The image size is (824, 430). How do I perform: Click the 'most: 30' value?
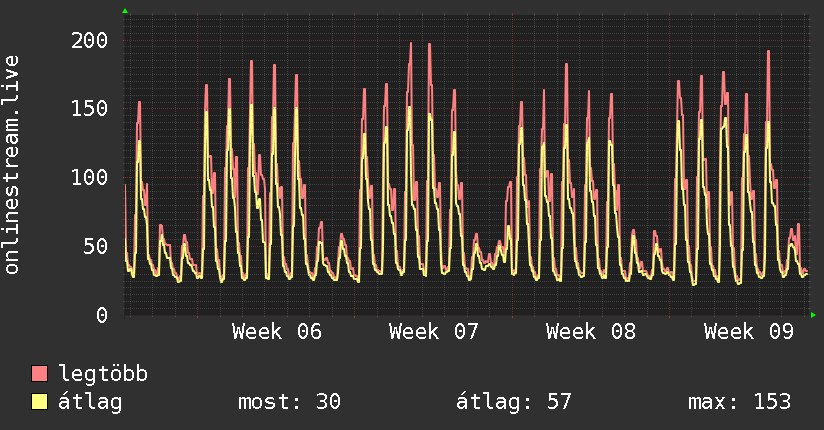point(290,402)
